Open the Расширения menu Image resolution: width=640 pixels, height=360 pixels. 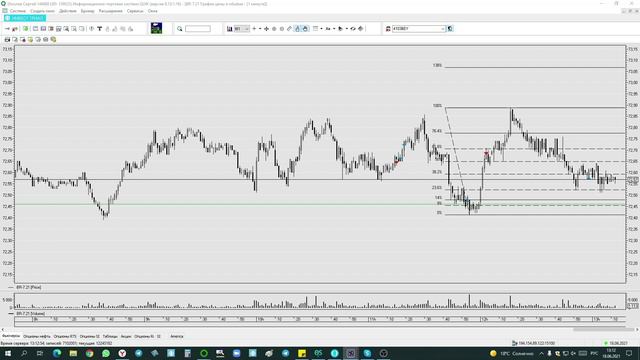[x=111, y=11]
